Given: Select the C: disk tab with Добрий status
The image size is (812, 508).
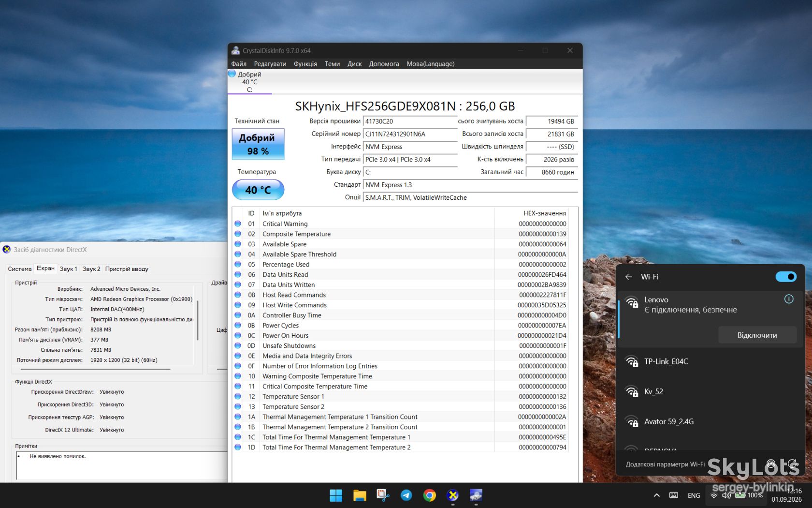Looking at the screenshot, I should 249,82.
